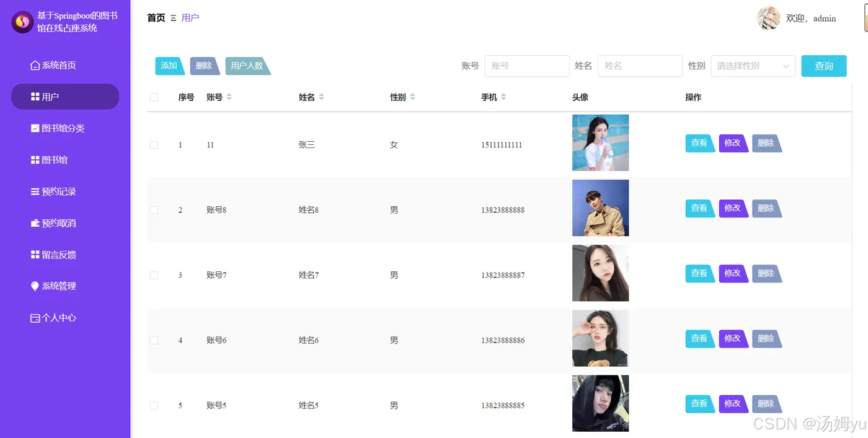Go to 首页 in the breadcrumb
Image resolution: width=868 pixels, height=438 pixels.
tap(156, 18)
